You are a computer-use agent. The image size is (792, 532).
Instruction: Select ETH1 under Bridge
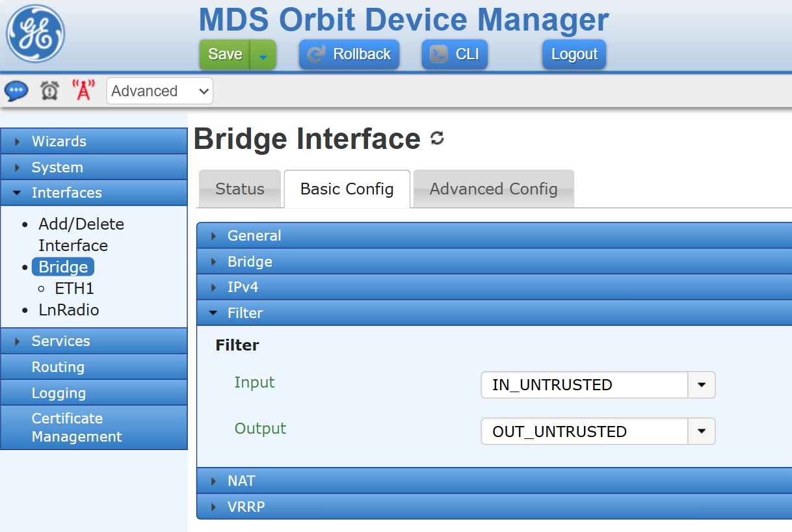[75, 288]
